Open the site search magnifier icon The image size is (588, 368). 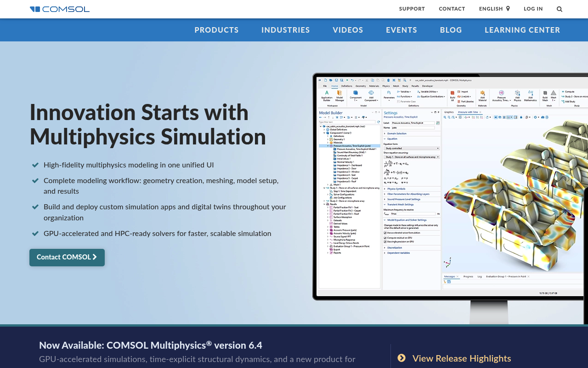[560, 9]
